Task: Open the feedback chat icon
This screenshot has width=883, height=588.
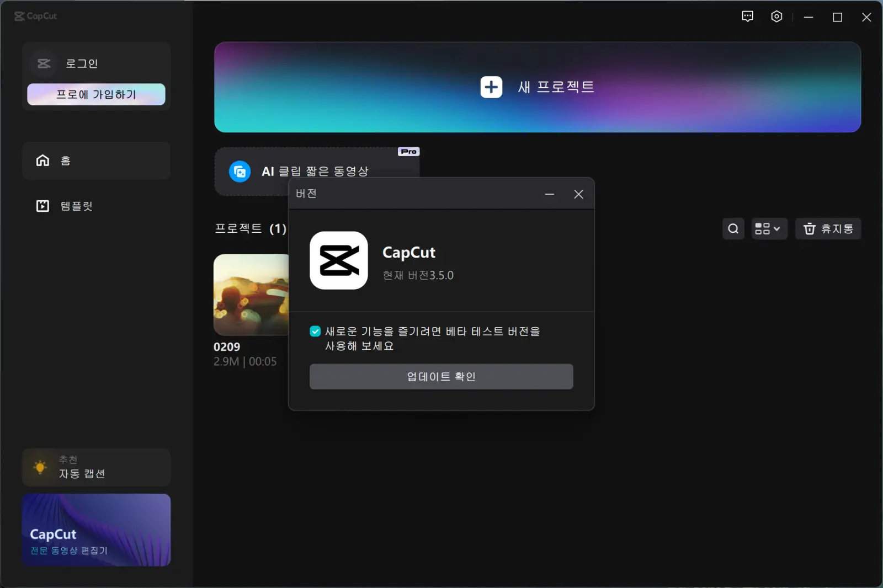Action: point(747,17)
